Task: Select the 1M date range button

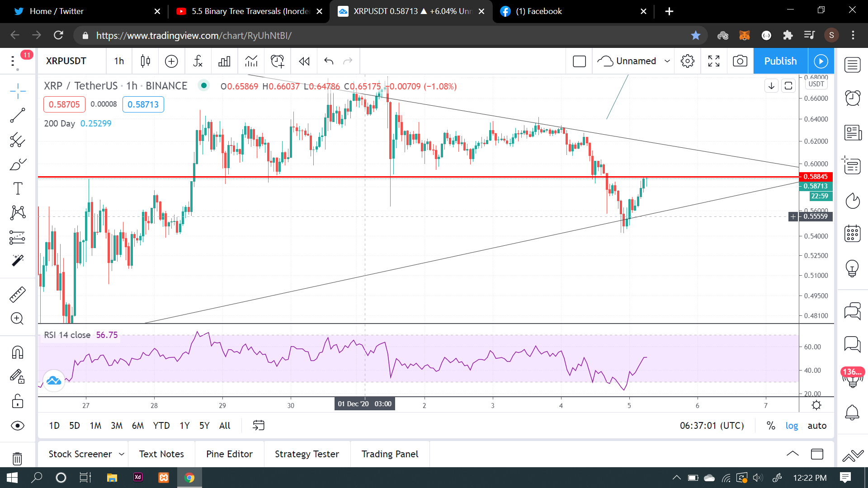Action: tap(95, 426)
